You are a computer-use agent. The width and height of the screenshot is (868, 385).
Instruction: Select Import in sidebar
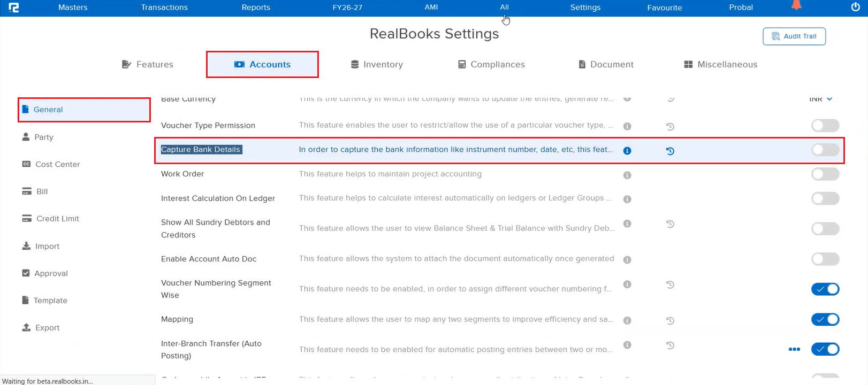point(41,247)
